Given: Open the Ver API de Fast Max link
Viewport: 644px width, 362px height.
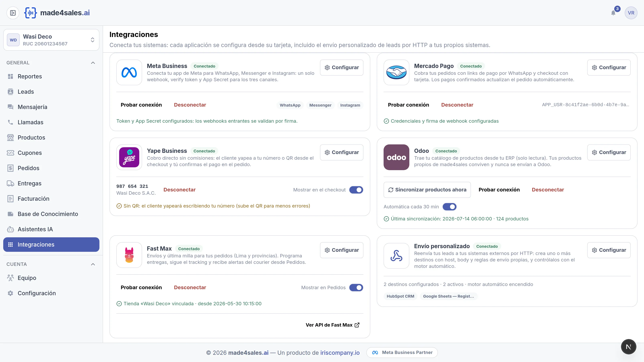Looking at the screenshot, I should point(332,325).
